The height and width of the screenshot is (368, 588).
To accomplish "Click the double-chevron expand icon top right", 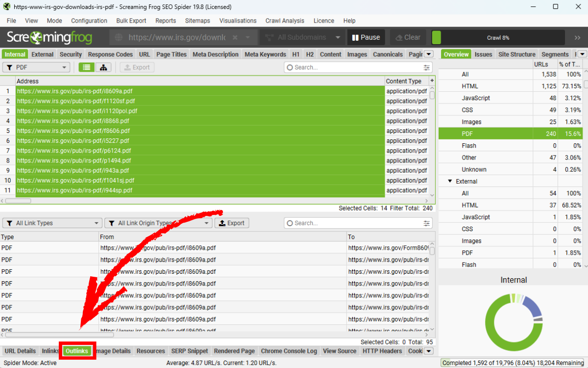I will click(577, 38).
